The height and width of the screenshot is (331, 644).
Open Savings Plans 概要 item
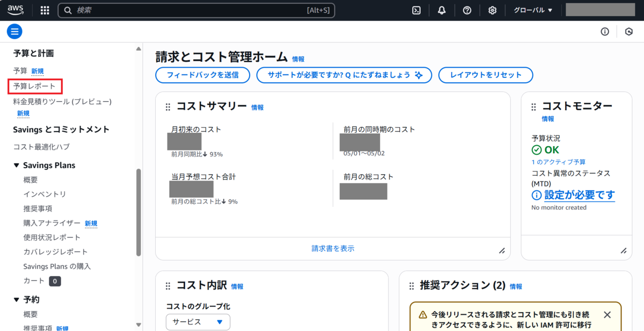tap(31, 179)
